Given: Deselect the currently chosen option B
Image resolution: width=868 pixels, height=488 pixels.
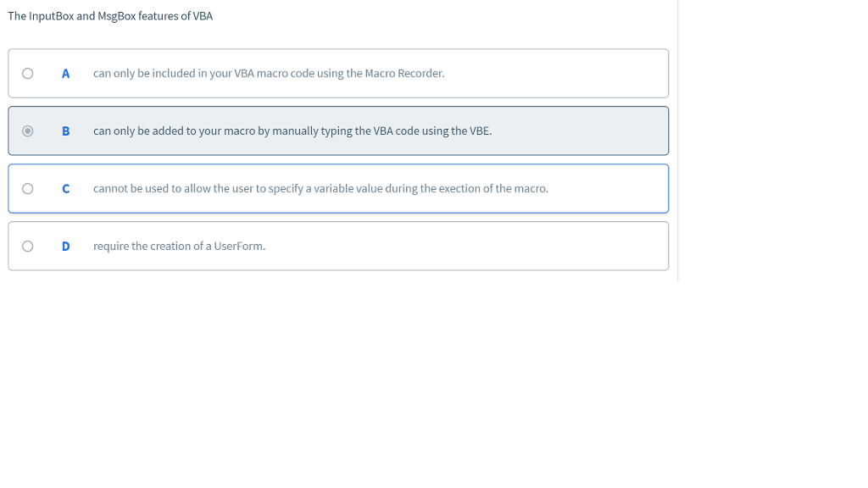Looking at the screenshot, I should (x=26, y=130).
